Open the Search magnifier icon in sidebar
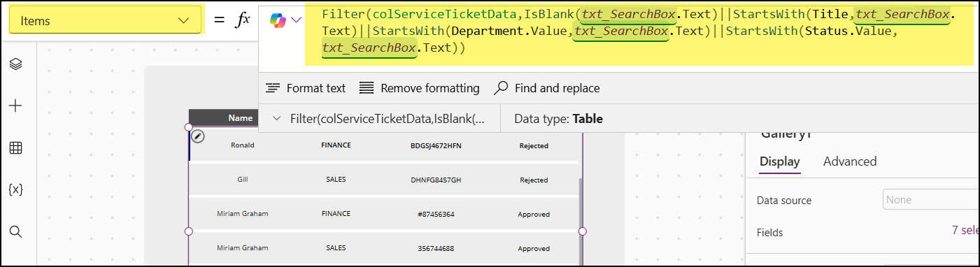This screenshot has width=980, height=267. pyautogui.click(x=15, y=231)
